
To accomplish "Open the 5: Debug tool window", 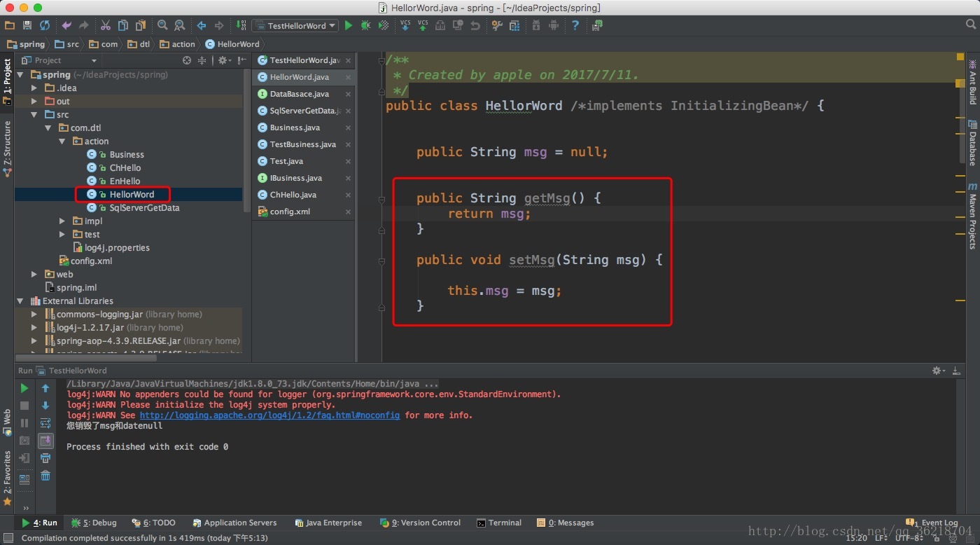I will tap(94, 523).
